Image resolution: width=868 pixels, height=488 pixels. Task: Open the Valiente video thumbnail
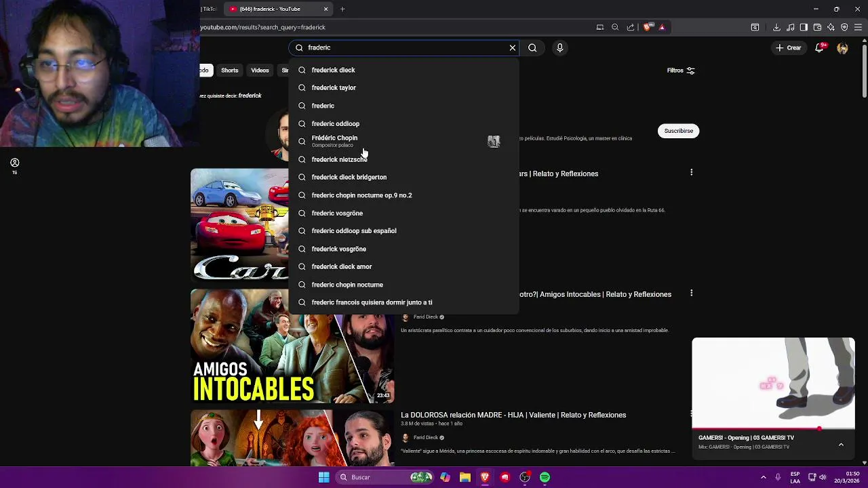pyautogui.click(x=292, y=438)
